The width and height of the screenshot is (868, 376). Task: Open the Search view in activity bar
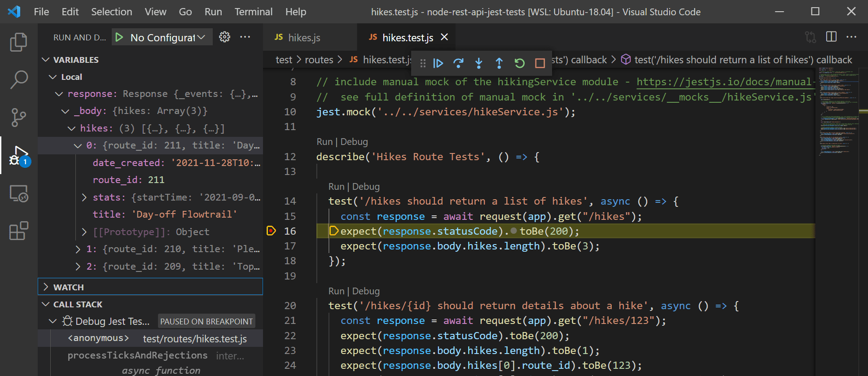tap(18, 80)
